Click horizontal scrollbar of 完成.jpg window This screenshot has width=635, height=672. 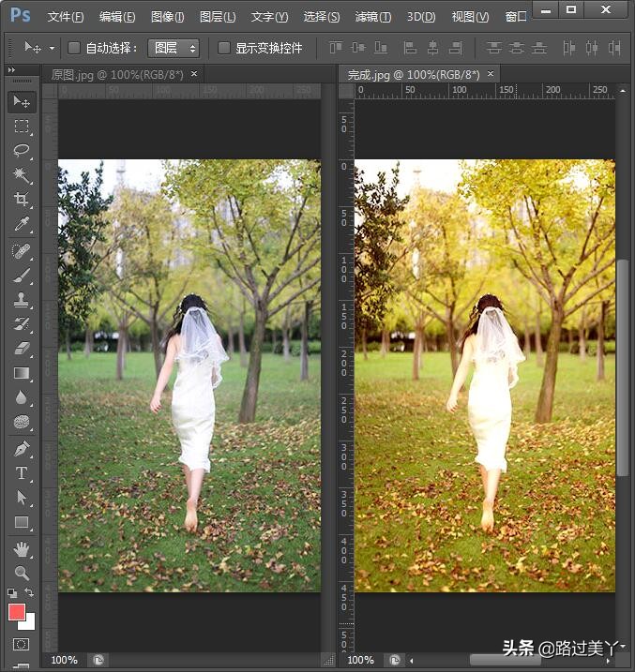(506, 660)
